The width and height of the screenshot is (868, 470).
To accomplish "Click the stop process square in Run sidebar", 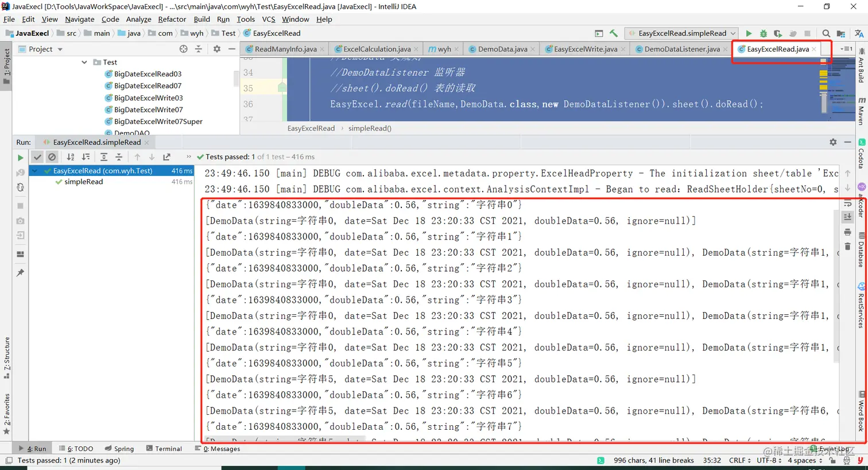I will pyautogui.click(x=20, y=206).
